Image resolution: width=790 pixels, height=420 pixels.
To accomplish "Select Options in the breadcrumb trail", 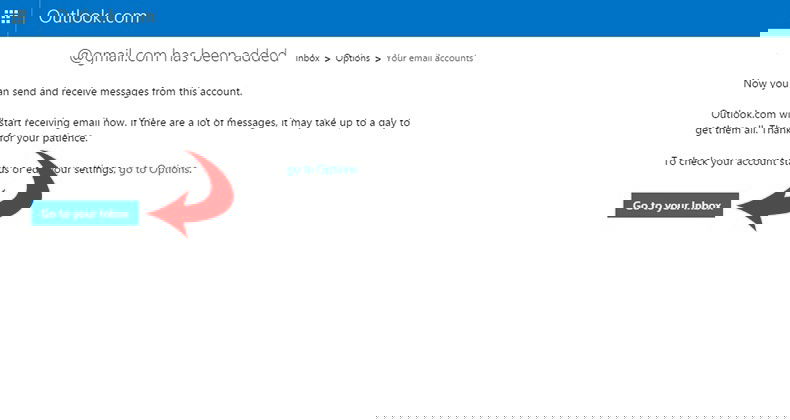I will point(353,58).
